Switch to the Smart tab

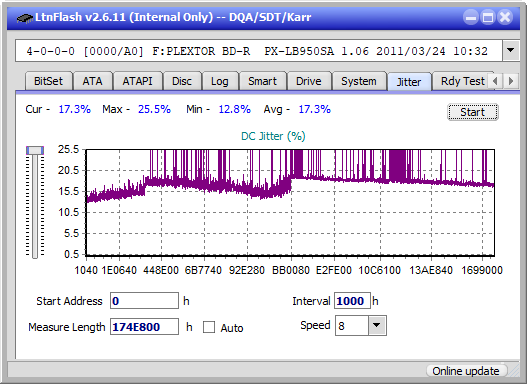click(262, 81)
